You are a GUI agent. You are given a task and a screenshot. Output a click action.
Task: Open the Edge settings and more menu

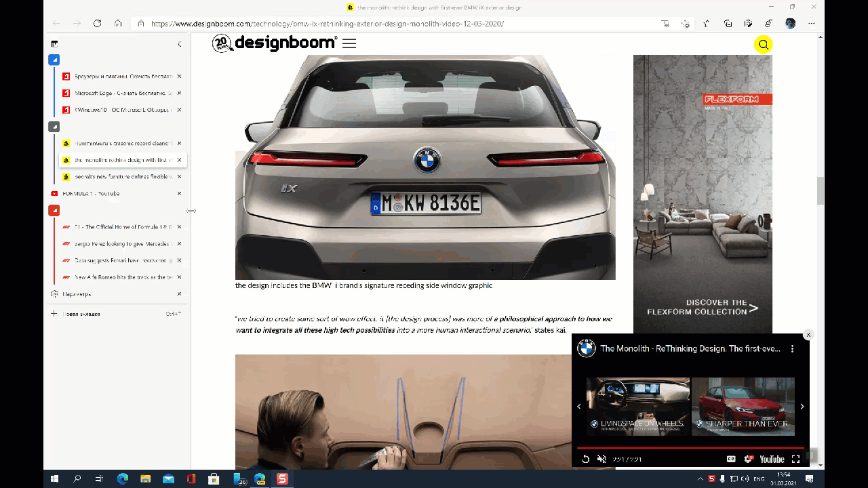coord(811,23)
